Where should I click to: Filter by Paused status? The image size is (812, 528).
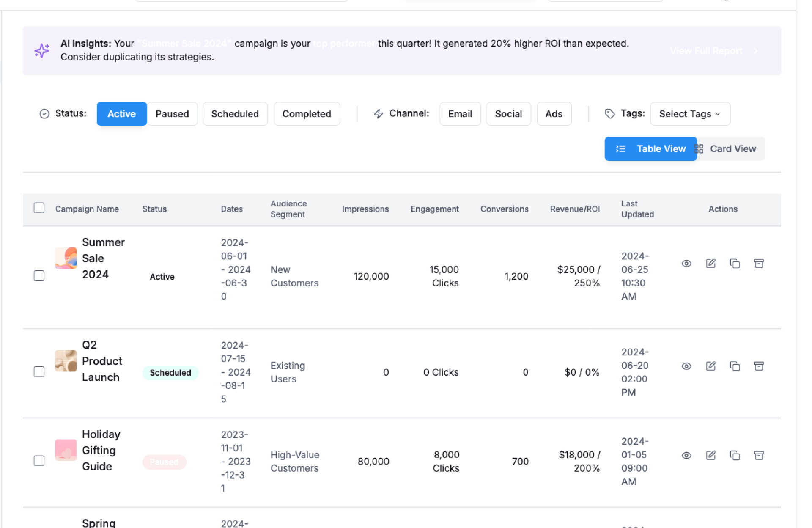172,114
